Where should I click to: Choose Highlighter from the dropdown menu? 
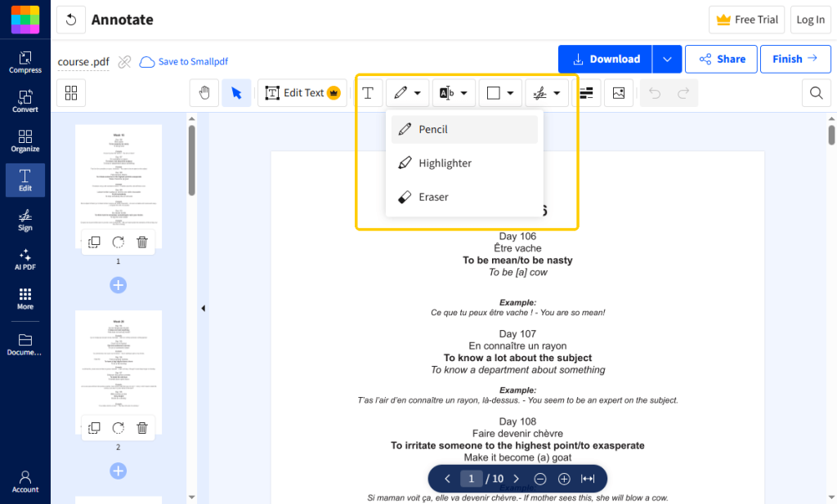click(464, 163)
